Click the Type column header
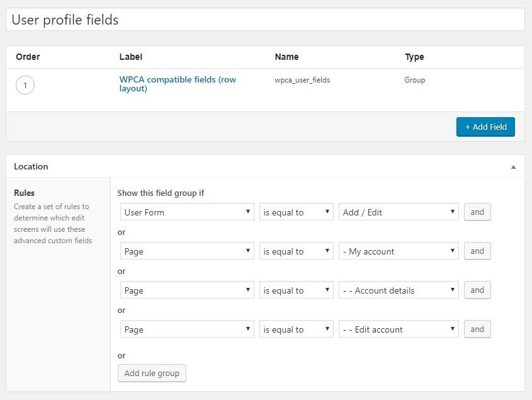The height and width of the screenshot is (400, 532). (414, 57)
